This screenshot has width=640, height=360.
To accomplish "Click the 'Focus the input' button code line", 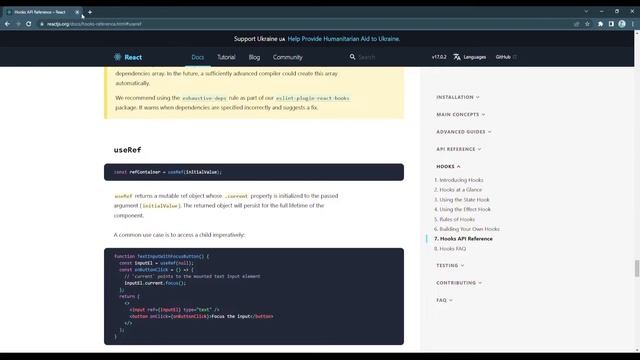I will tap(201, 316).
